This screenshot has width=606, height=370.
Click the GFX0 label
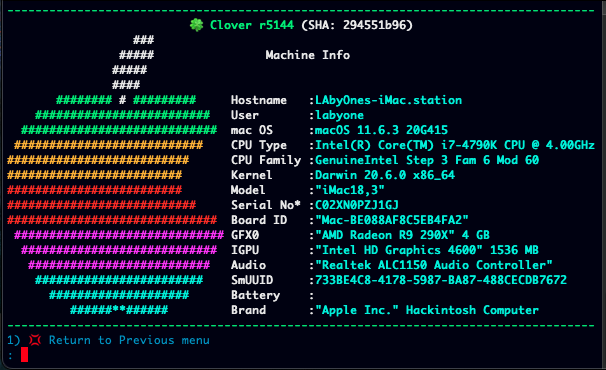(x=245, y=235)
